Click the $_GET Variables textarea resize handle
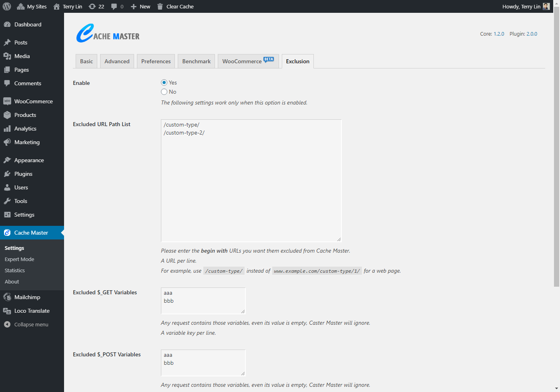The image size is (560, 392). (x=243, y=311)
